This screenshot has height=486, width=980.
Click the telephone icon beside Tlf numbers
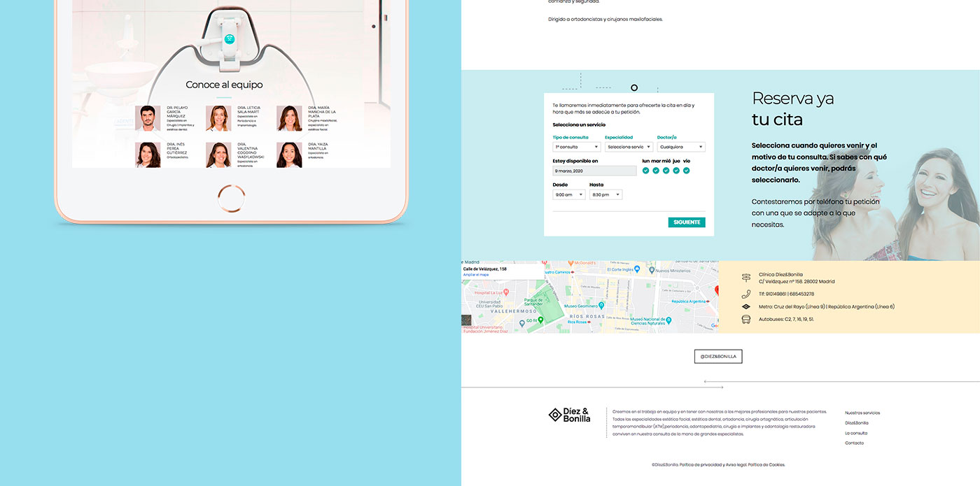pyautogui.click(x=746, y=294)
